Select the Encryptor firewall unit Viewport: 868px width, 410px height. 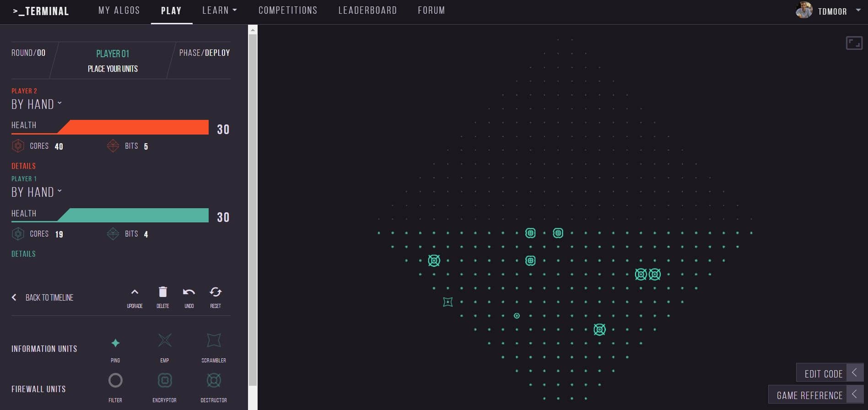pyautogui.click(x=165, y=380)
